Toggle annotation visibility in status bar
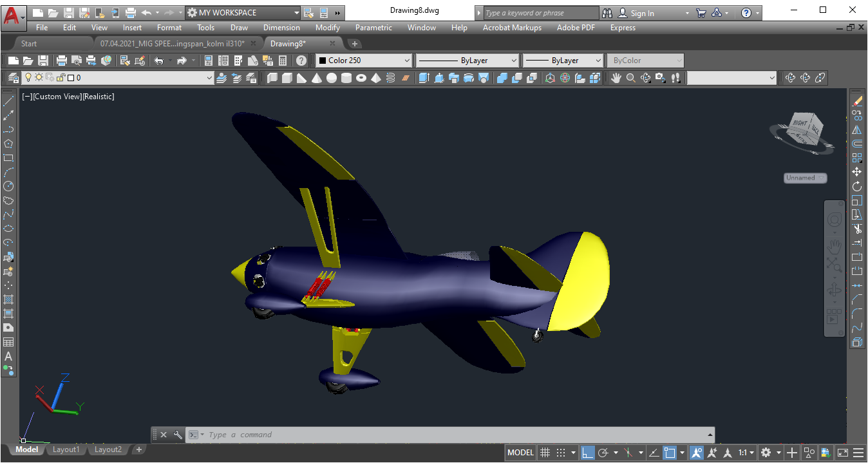 pos(696,453)
